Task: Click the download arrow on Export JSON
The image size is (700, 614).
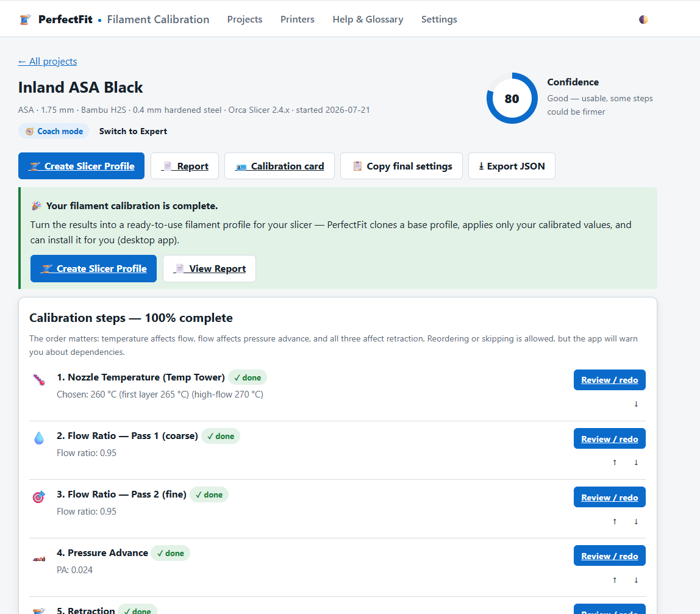Action: [481, 166]
